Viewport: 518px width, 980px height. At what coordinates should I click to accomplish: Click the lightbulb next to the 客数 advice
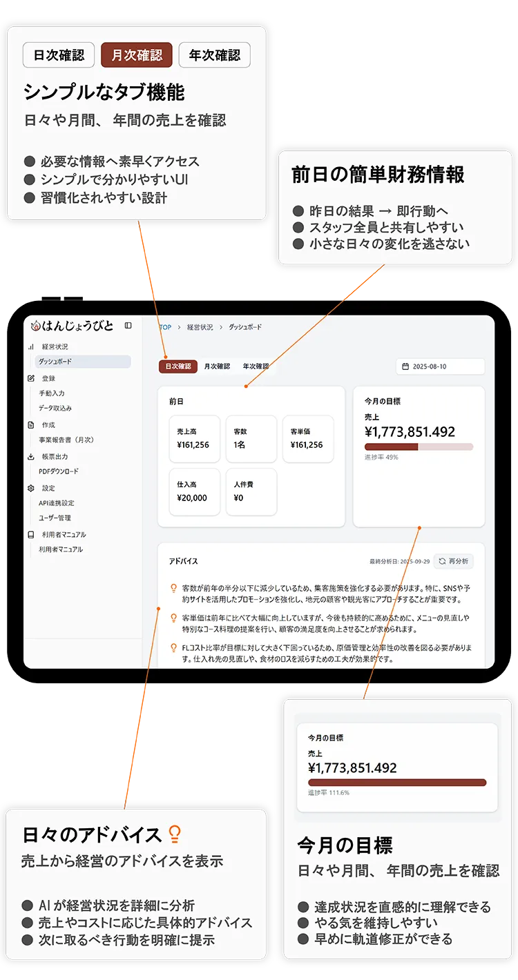click(x=173, y=589)
